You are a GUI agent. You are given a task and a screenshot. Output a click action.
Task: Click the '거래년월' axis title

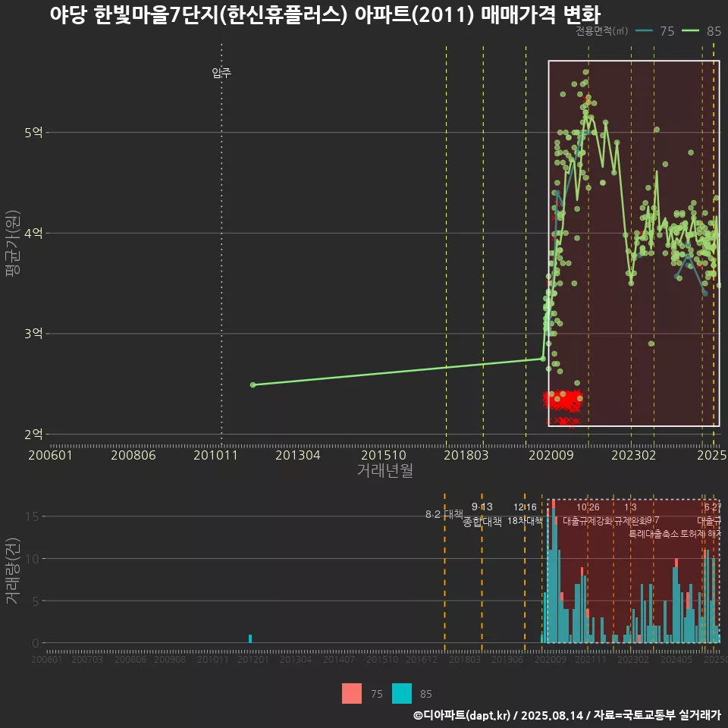point(385,470)
